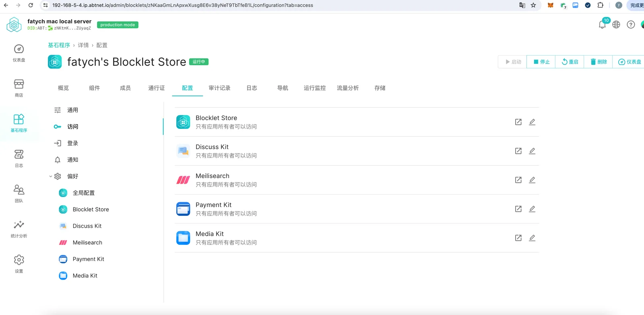Screen dimensions: 644x315
Task: Click the 仪表盘 dashboard button in header
Action: pos(629,62)
